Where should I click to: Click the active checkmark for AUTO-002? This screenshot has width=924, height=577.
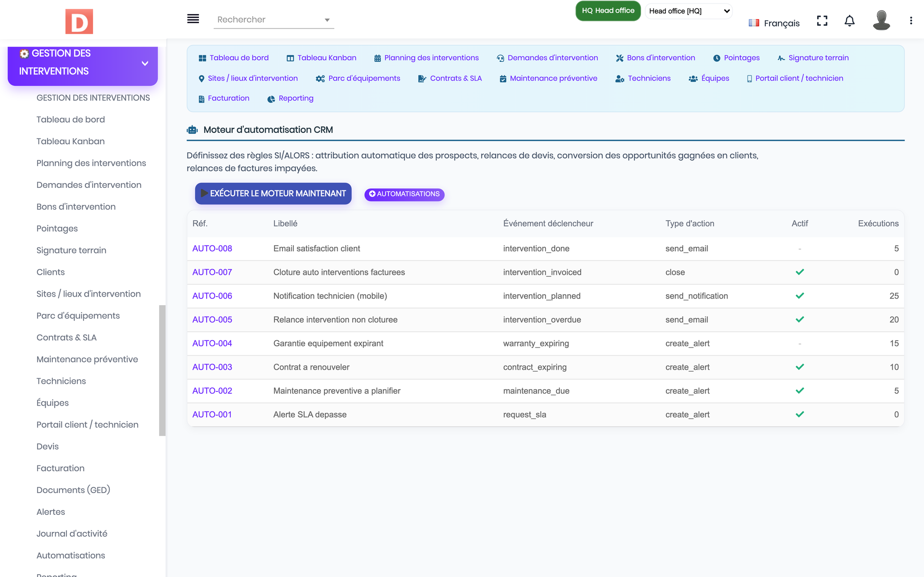(800, 391)
